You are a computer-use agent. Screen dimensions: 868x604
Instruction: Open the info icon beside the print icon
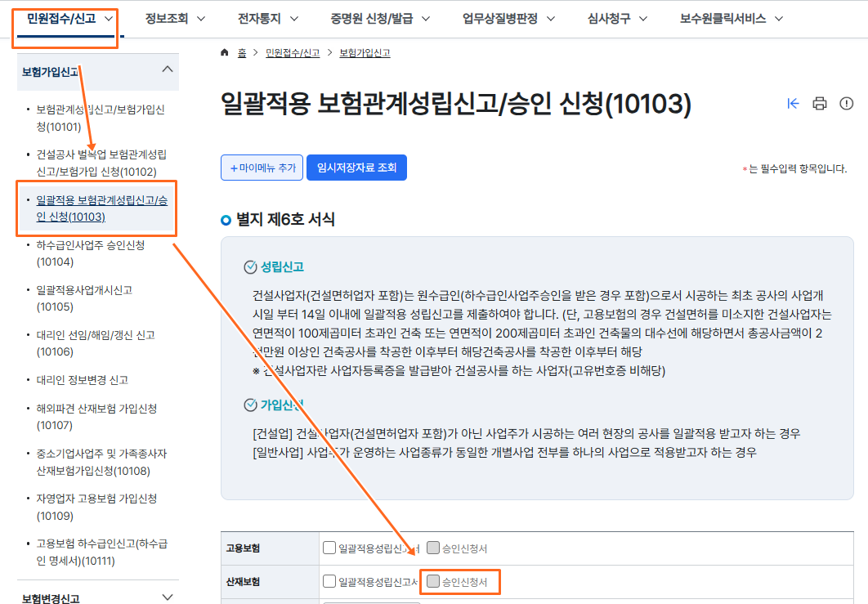(847, 104)
